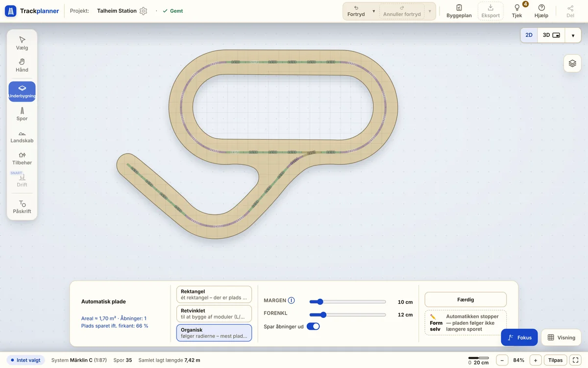
Task: Switch to 2D view
Action: click(529, 35)
